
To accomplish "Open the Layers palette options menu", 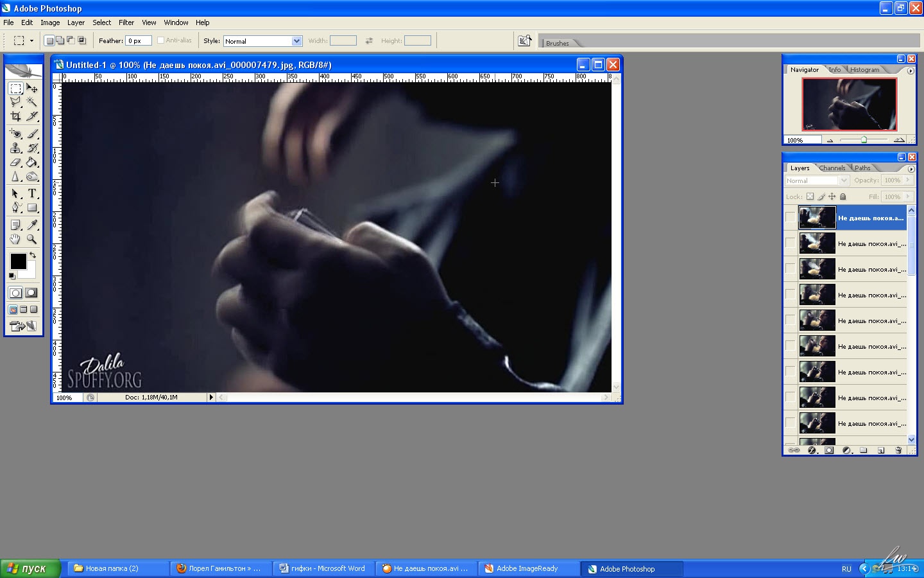I will [x=910, y=169].
